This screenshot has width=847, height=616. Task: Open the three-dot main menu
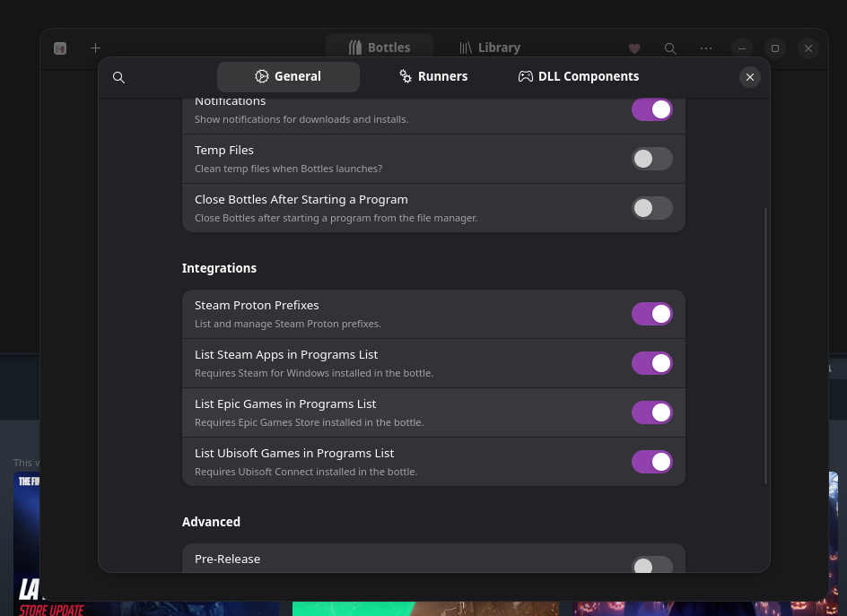pos(706,48)
